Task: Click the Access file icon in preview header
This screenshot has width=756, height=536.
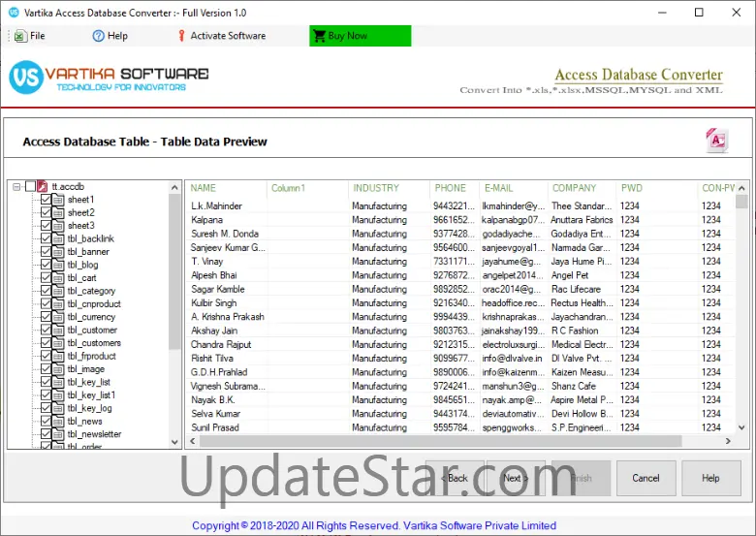Action: [x=716, y=141]
